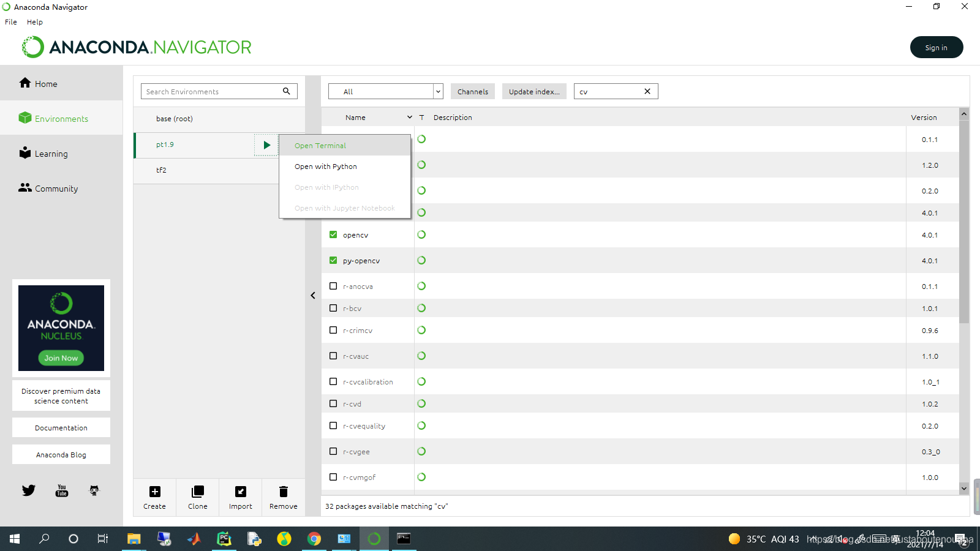Open Windows notification center
Screen dimensions: 980x551
(960, 539)
